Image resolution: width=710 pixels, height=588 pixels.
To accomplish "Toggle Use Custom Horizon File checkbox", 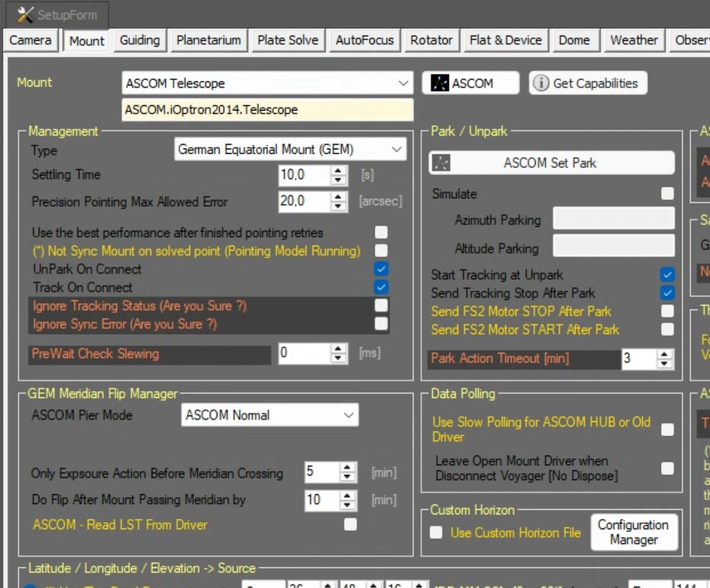I will tap(437, 532).
